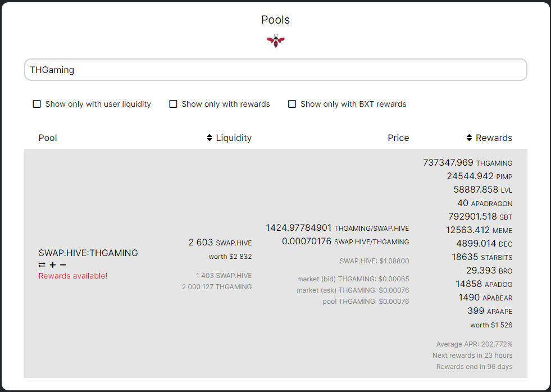Screen dimensions: 551x392
Task: Click the red Rewards available! text
Action: 73,276
